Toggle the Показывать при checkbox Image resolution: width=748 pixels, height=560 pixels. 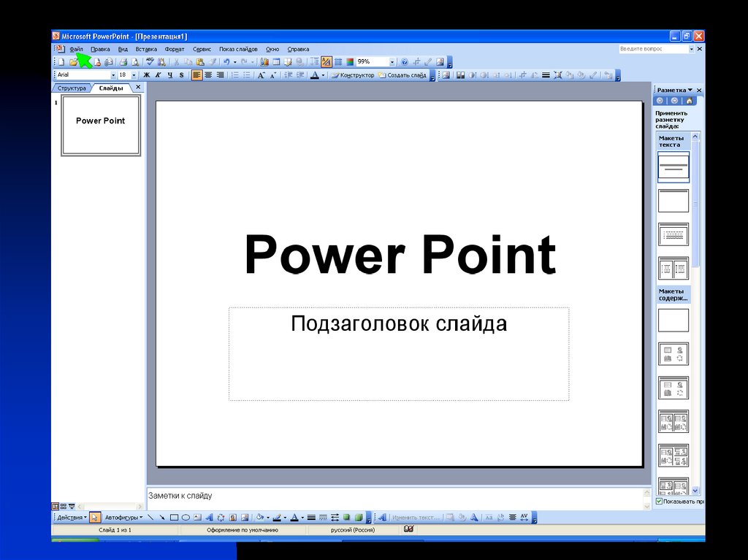660,502
